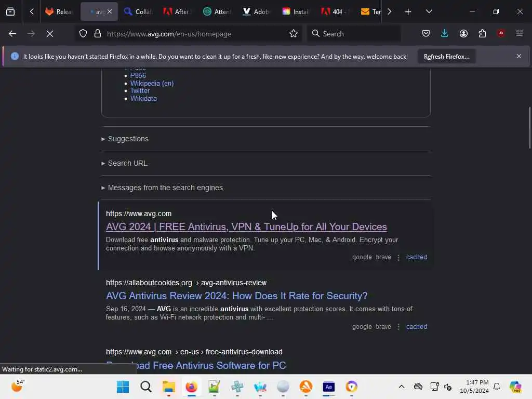This screenshot has height=399, width=532.
Task: Open tracking protection shield icon
Action: [x=83, y=34]
